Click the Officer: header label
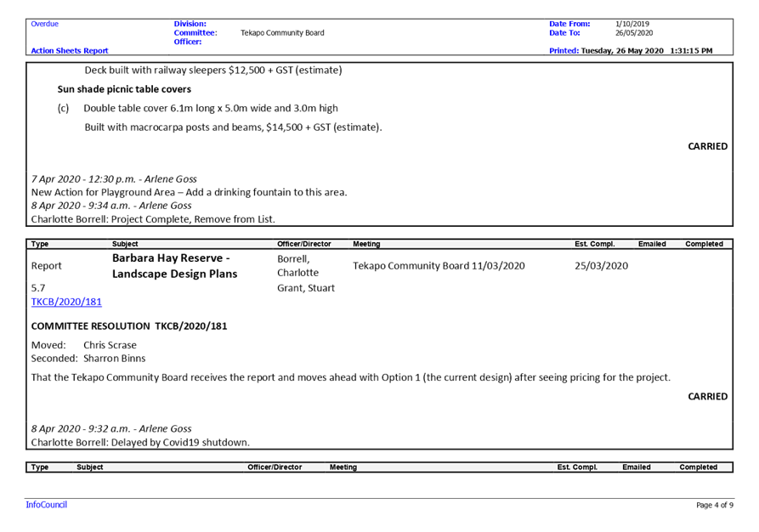 click(188, 42)
